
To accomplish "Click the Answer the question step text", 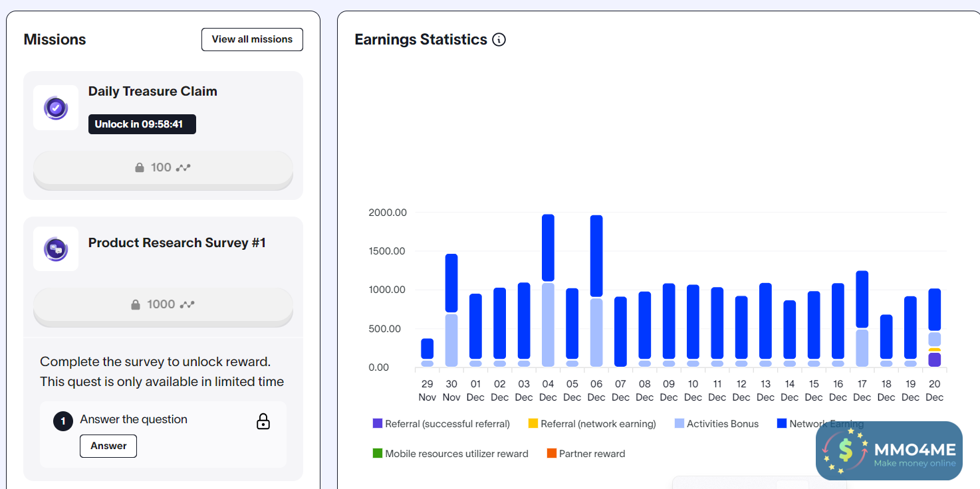I will click(134, 419).
